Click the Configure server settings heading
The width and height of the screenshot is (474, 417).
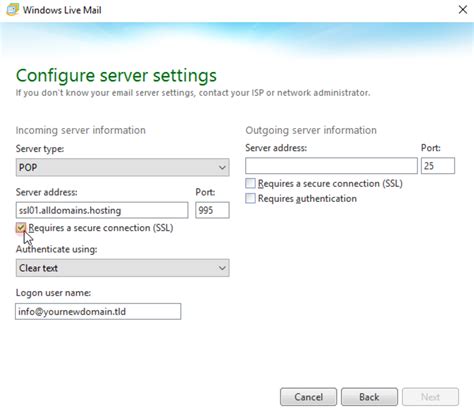tap(116, 75)
